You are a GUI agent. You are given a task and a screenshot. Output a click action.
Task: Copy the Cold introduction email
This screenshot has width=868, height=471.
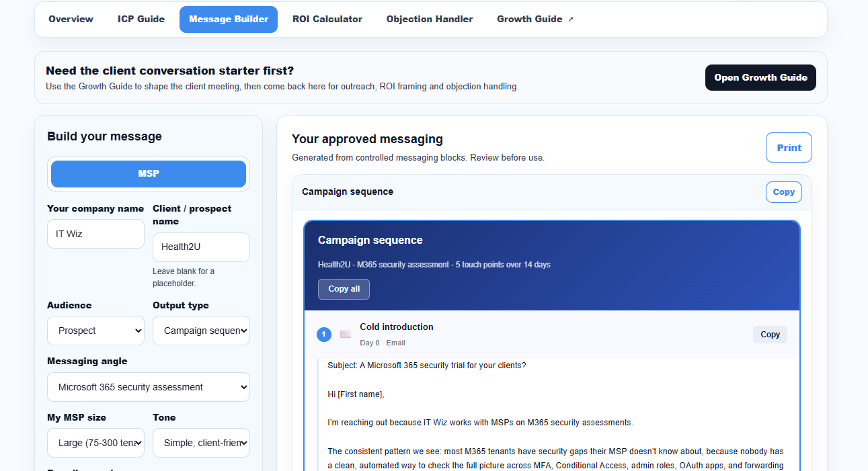click(x=770, y=335)
